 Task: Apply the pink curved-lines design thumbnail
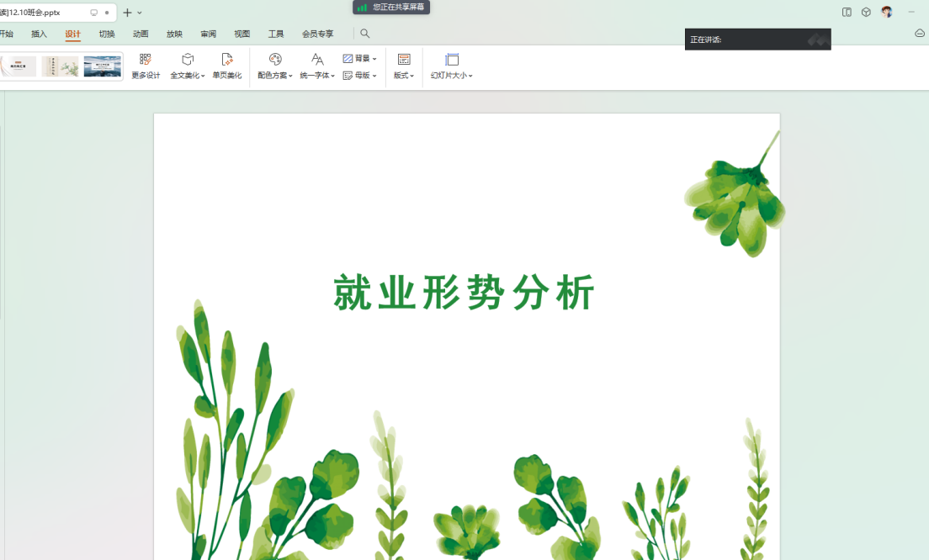click(19, 66)
